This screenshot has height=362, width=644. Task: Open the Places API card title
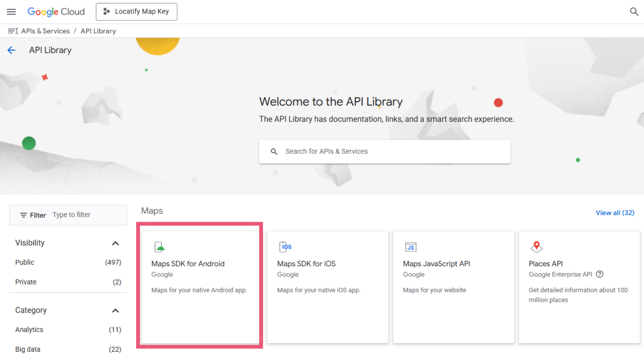[546, 264]
